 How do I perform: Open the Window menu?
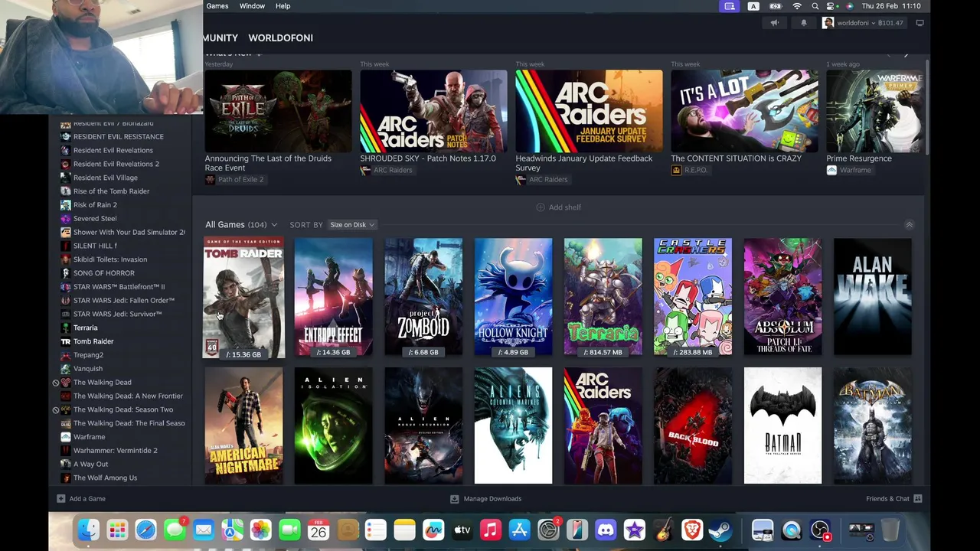point(252,6)
